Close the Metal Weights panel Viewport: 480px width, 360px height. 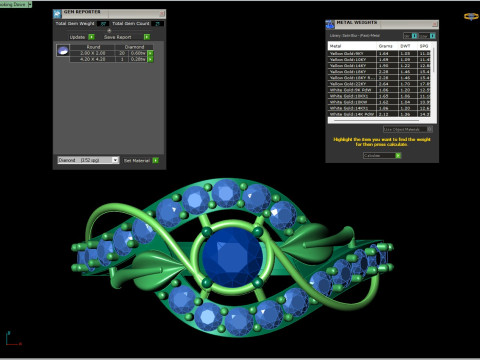[435, 24]
